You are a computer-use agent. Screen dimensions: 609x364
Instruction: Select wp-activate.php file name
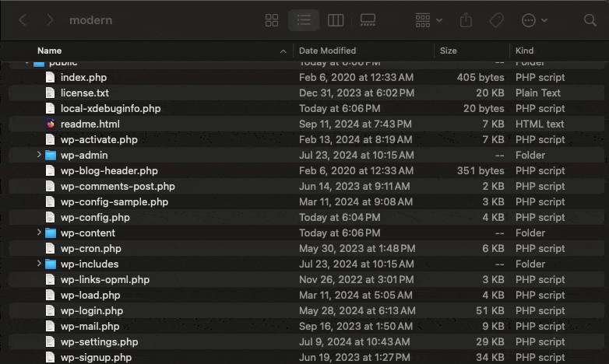point(99,140)
